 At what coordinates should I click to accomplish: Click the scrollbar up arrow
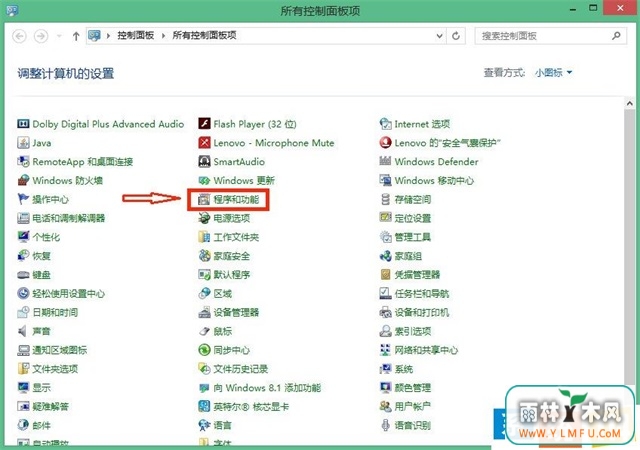click(x=629, y=104)
